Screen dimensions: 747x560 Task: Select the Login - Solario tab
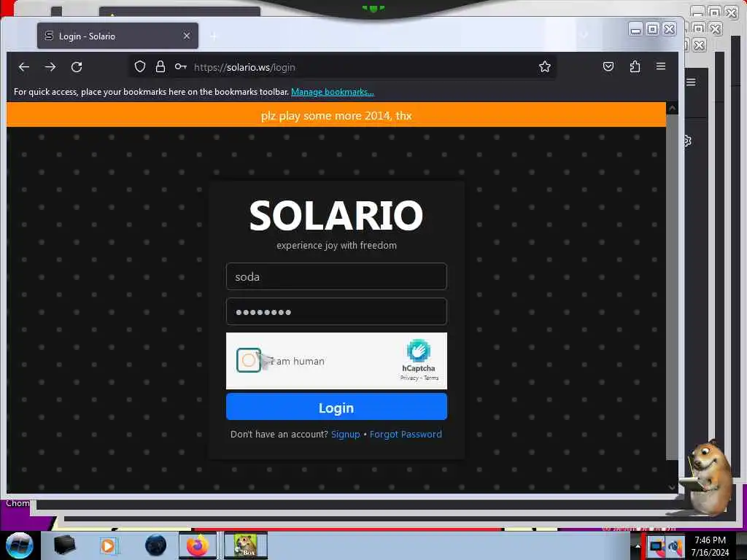(117, 36)
